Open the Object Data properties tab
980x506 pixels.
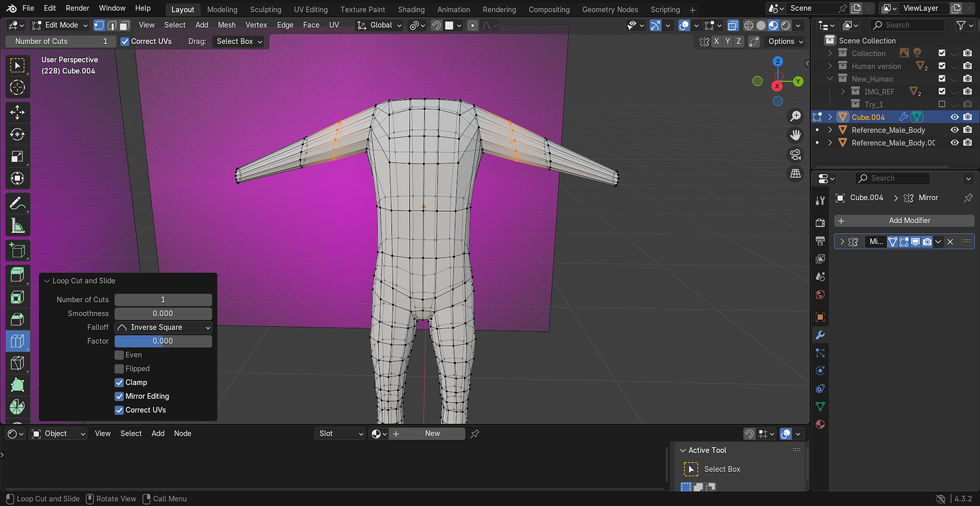click(x=820, y=407)
